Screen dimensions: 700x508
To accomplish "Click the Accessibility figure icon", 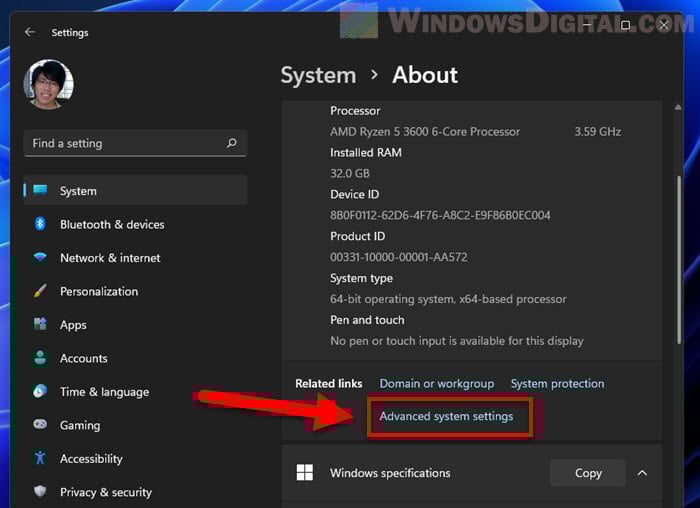I will (x=40, y=458).
